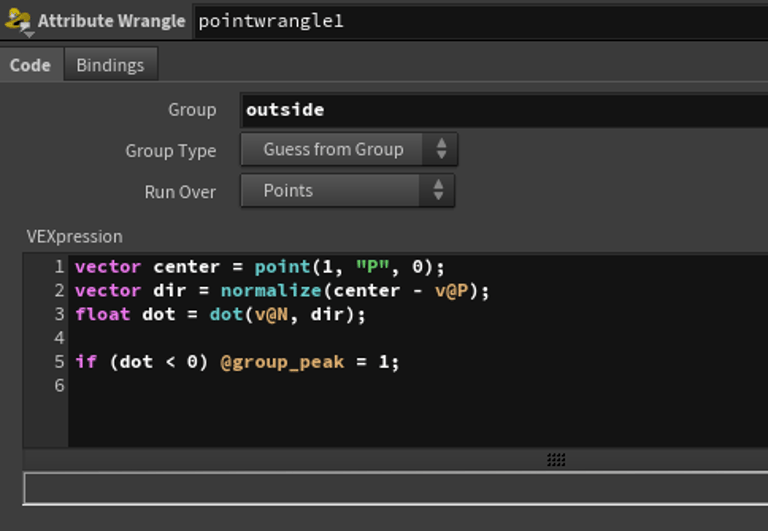768x531 pixels.
Task: Click the Run Over parameter label
Action: 180,192
